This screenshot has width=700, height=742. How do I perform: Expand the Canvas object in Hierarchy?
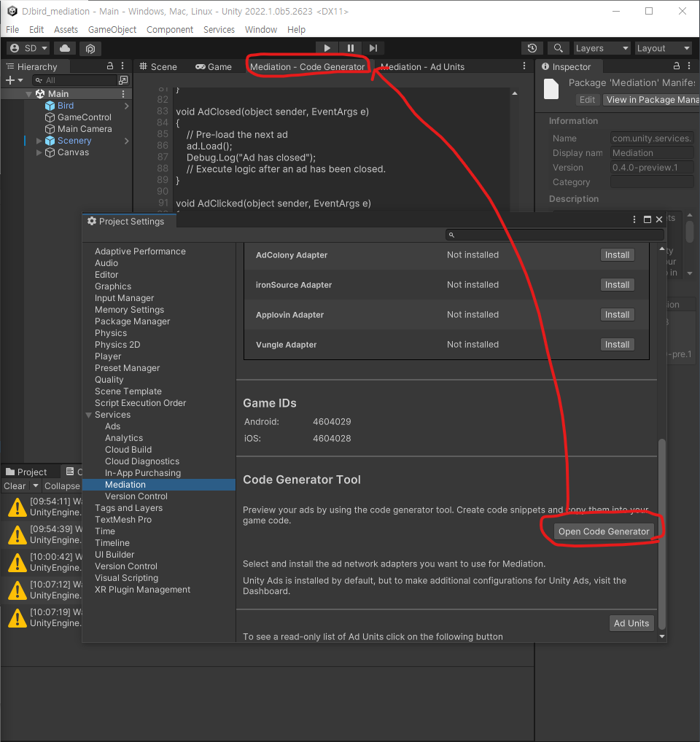tap(39, 152)
